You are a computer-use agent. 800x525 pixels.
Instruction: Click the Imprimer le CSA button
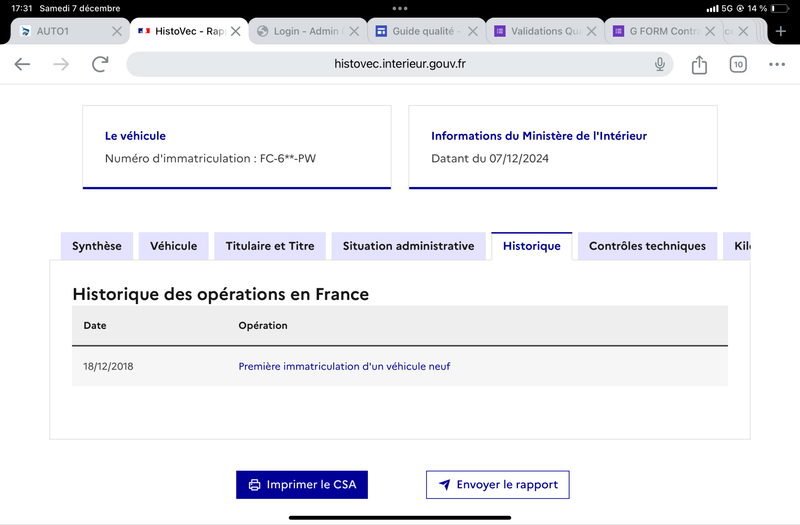pyautogui.click(x=302, y=485)
